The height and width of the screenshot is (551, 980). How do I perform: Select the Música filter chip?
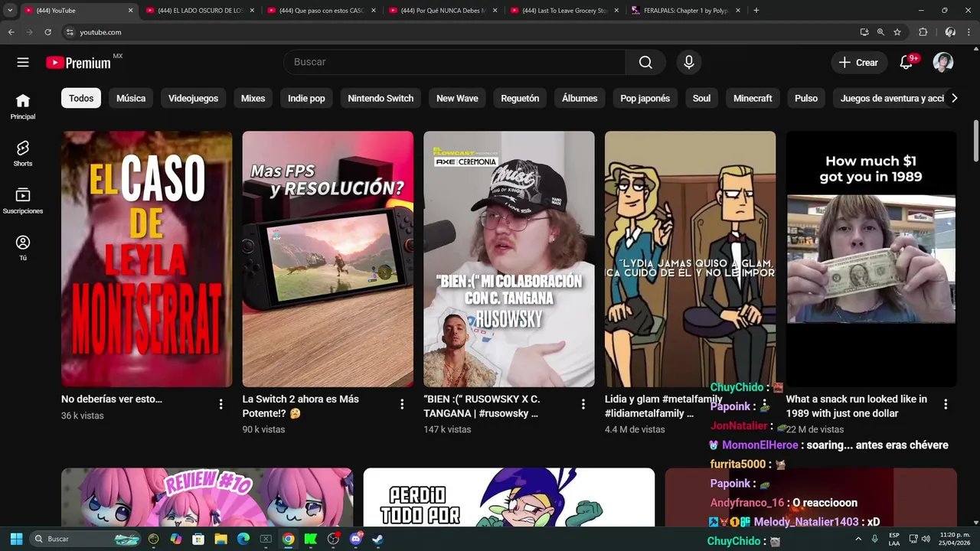[131, 98]
